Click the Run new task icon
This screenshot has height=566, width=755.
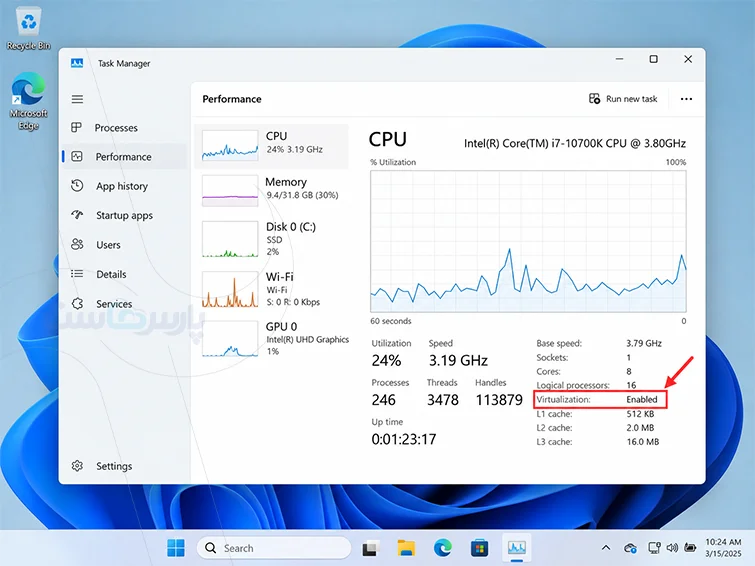coord(594,99)
